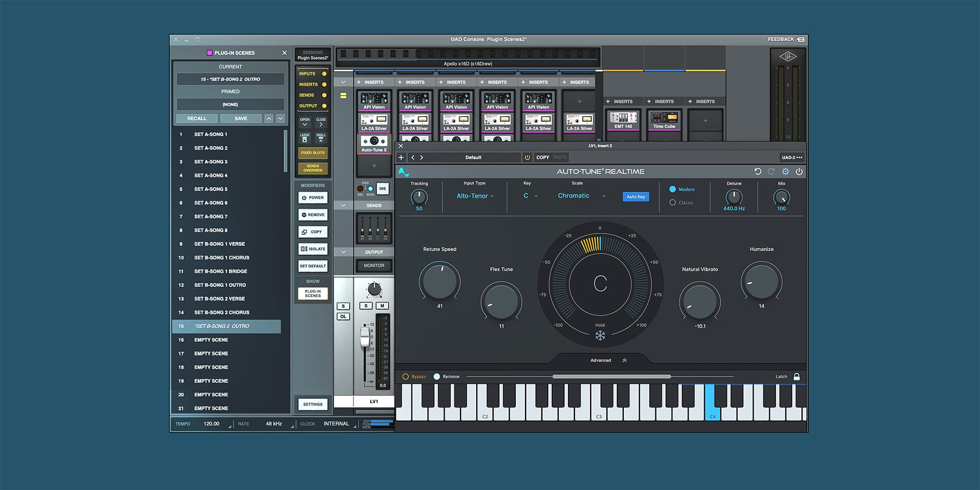
Task: Click the Latch lock icon
Action: pyautogui.click(x=796, y=377)
